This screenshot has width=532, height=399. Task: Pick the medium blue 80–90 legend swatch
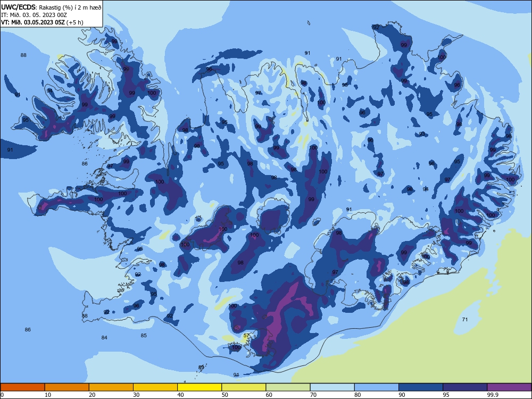377,387
